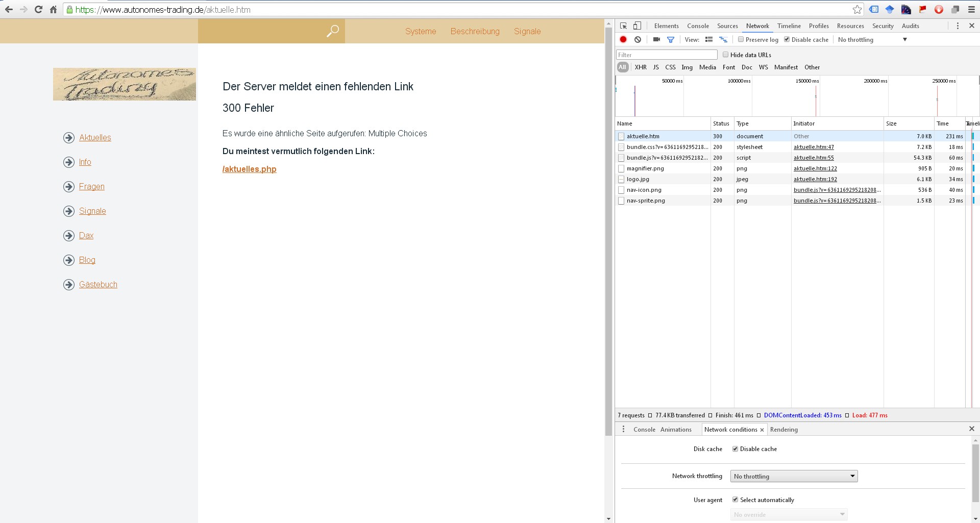The image size is (980, 523).
Task: Click the network Filter input field
Action: coord(667,55)
